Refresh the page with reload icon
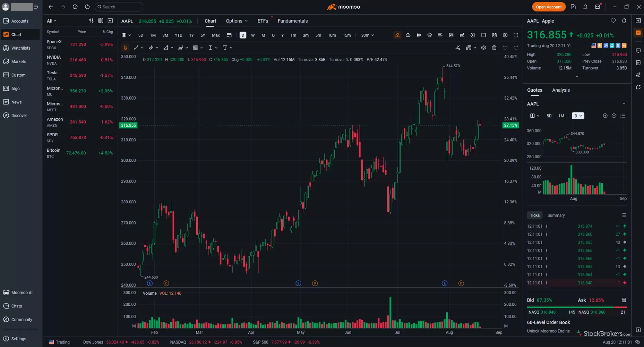This screenshot has width=644, height=347. [87, 7]
